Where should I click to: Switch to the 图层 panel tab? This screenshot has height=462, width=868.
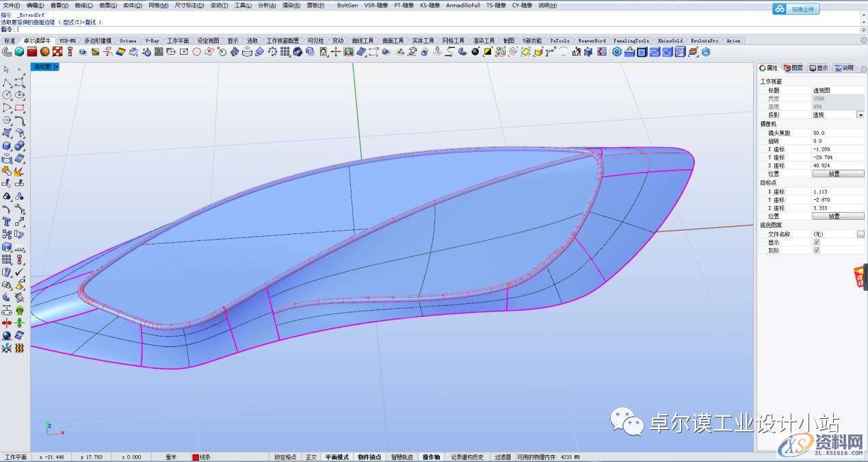pyautogui.click(x=793, y=68)
